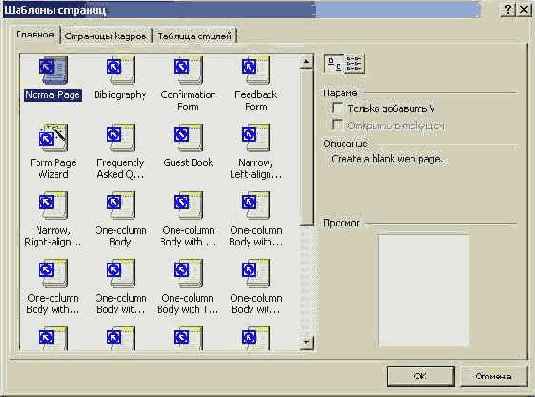This screenshot has width=535, height=397.
Task: Close the Шаблоны страниц dialog
Action: (x=524, y=10)
